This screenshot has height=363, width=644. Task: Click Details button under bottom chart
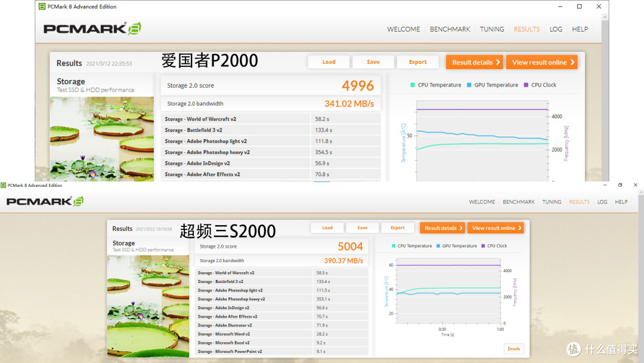(514, 349)
